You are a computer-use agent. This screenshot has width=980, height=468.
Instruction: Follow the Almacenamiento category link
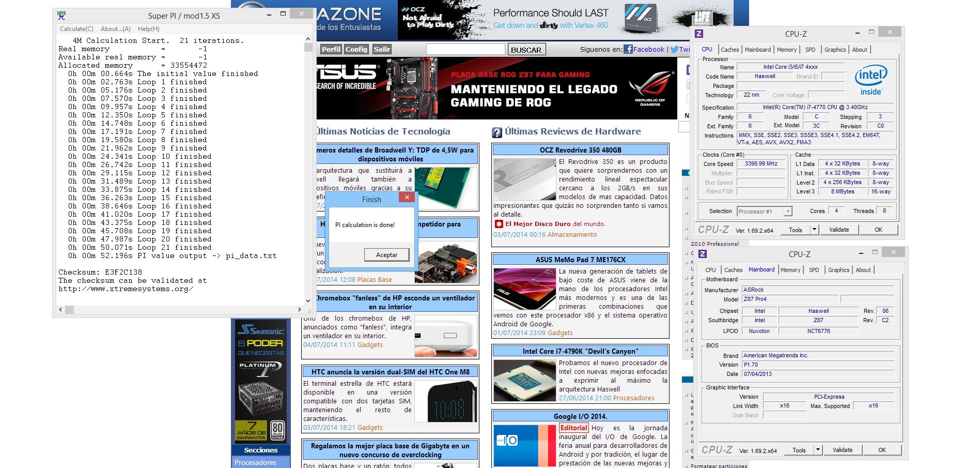(x=572, y=235)
